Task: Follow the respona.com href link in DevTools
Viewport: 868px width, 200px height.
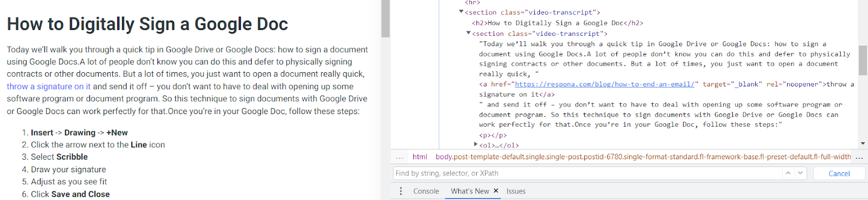Action: (605, 84)
